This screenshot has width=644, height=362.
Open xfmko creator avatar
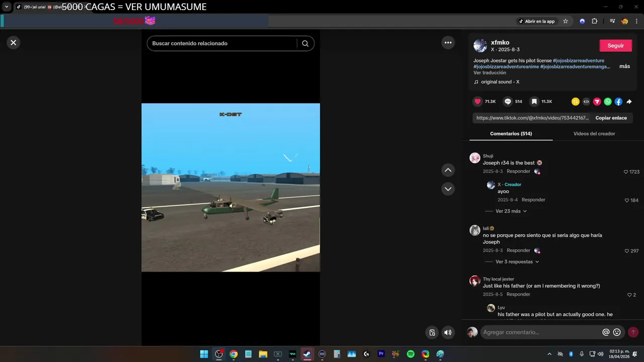[x=480, y=46]
